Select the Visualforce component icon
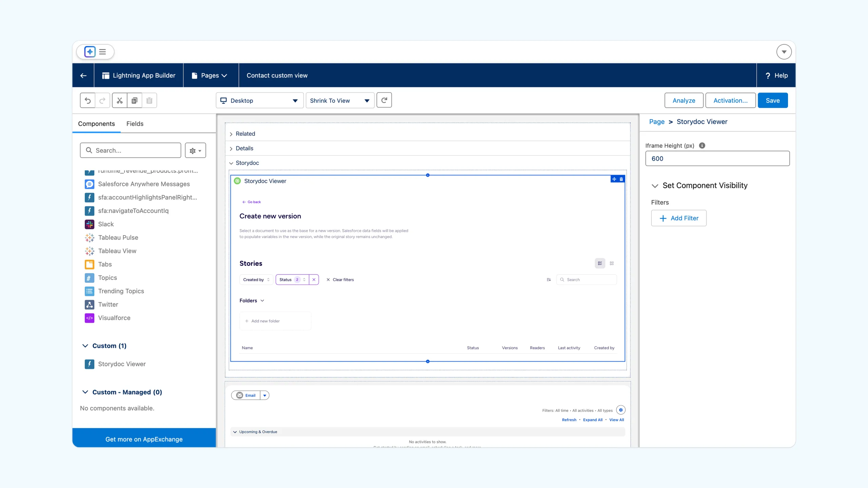The height and width of the screenshot is (488, 868). (x=90, y=318)
